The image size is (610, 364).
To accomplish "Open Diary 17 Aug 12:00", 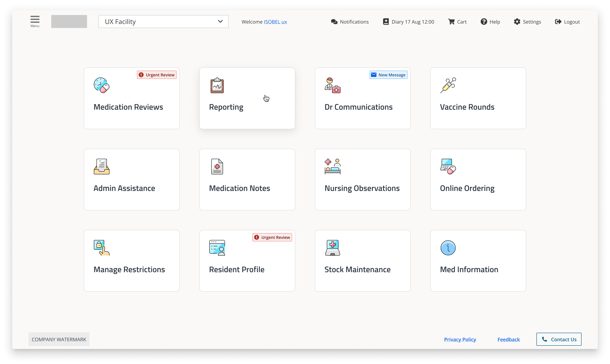I will click(408, 22).
